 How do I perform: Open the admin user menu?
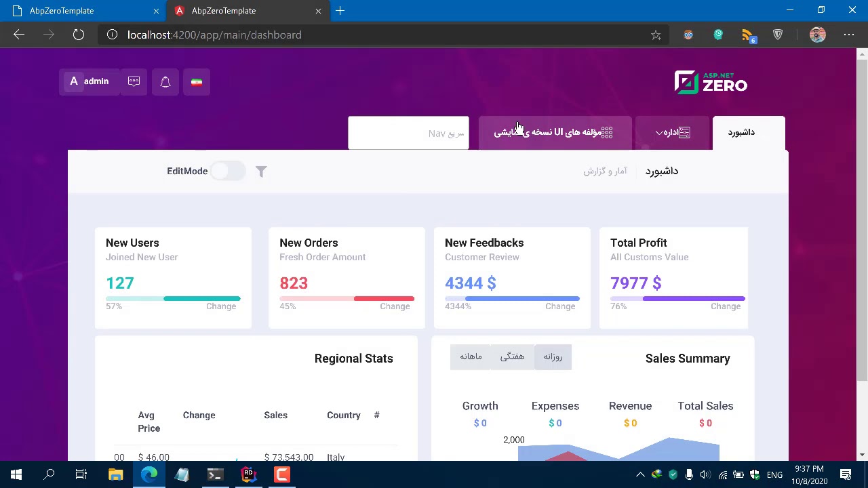coord(89,81)
